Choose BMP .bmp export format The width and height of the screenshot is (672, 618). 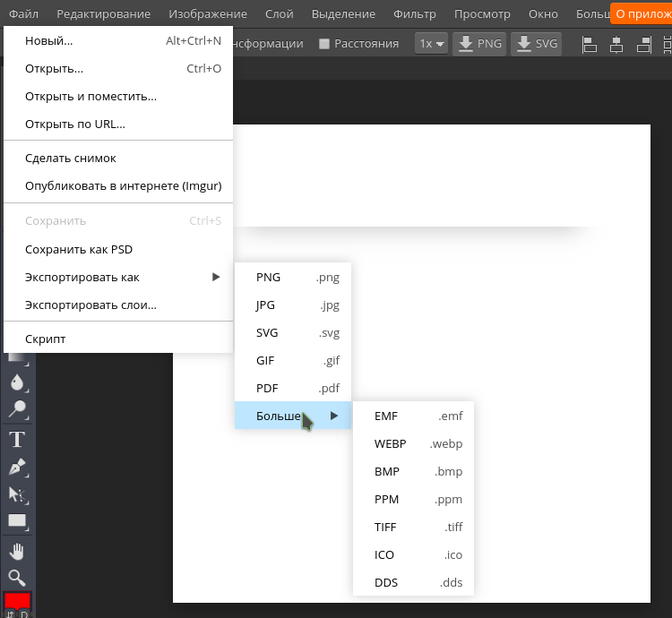click(x=414, y=471)
